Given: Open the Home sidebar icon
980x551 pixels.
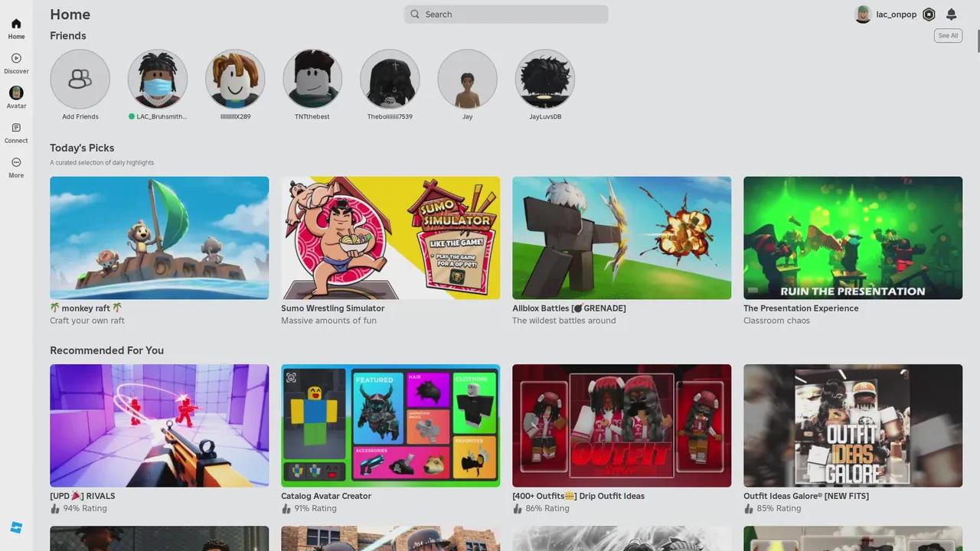Looking at the screenshot, I should coord(16,24).
